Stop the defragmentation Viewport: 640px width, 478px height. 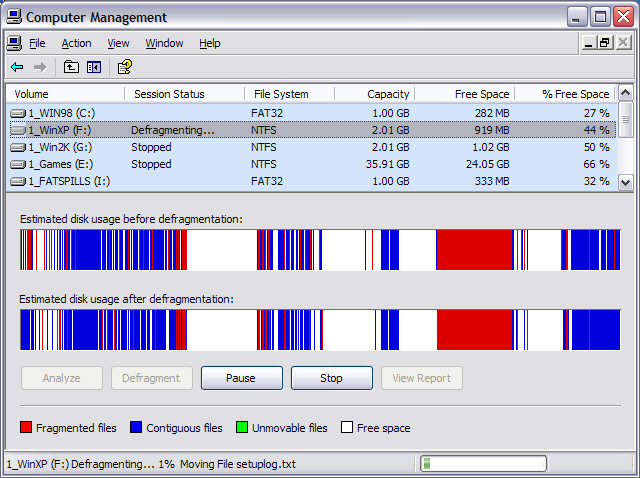pos(331,378)
